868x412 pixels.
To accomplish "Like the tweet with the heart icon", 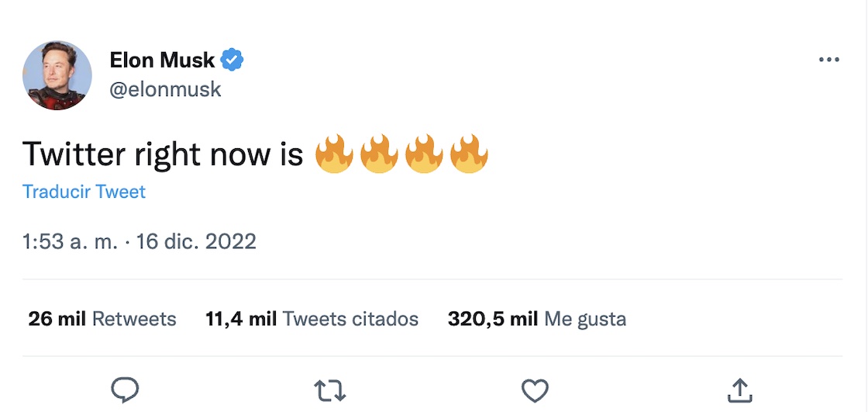I will pyautogui.click(x=535, y=390).
